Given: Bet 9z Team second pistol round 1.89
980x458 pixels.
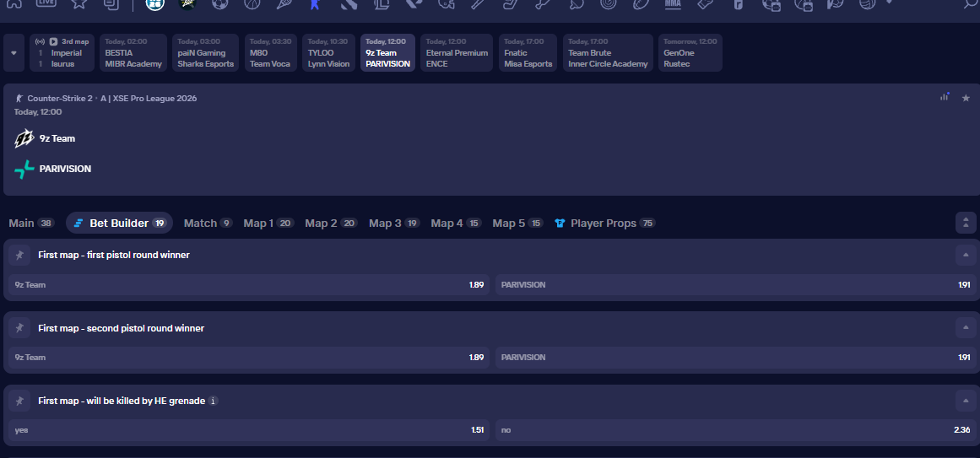Looking at the screenshot, I should [x=249, y=358].
